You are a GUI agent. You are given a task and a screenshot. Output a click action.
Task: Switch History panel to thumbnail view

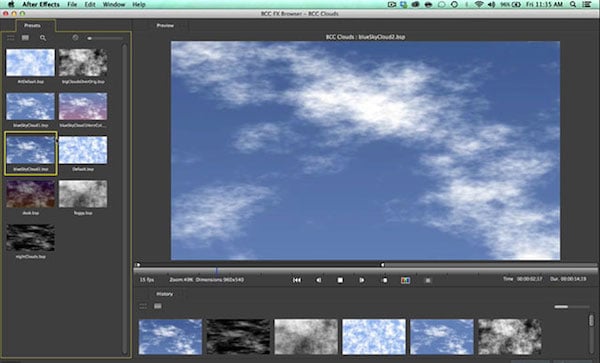158,306
